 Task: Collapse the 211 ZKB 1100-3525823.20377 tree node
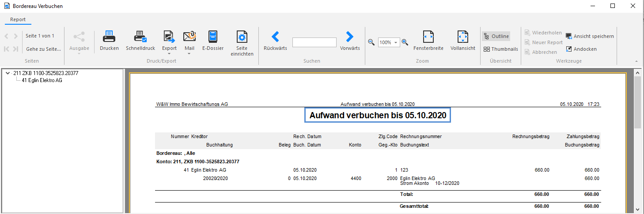coord(8,73)
